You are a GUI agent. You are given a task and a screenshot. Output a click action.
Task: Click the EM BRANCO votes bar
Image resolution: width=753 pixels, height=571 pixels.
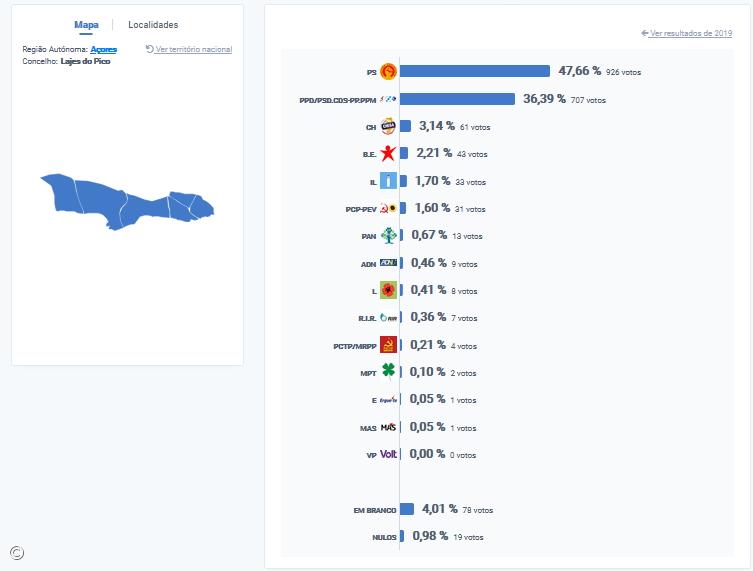pos(406,509)
